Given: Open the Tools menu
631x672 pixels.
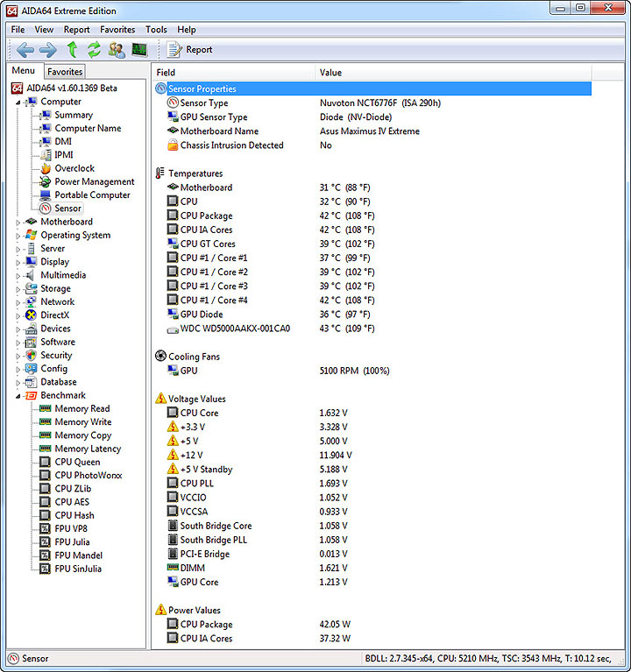Looking at the screenshot, I should (x=156, y=30).
